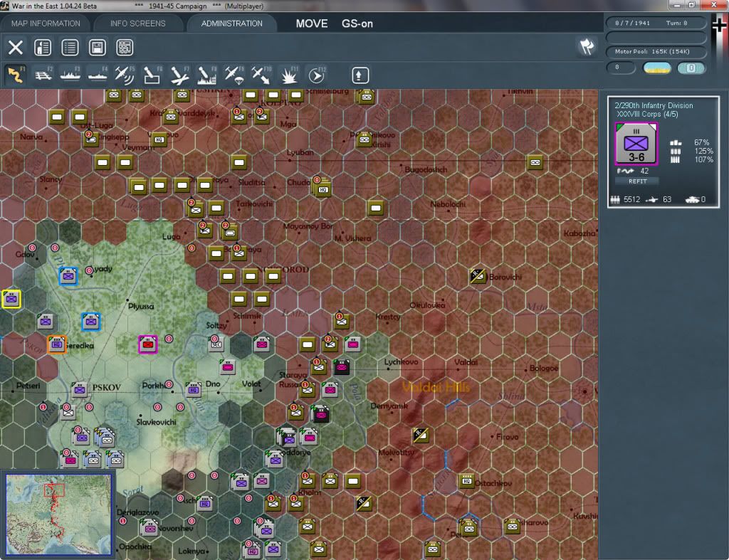
Task: Select the orange-outlined HQ counter at Seredka
Action: click(57, 344)
